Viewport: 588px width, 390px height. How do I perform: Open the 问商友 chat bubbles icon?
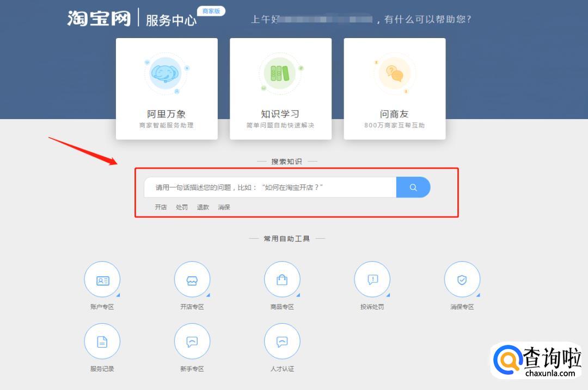(x=394, y=73)
